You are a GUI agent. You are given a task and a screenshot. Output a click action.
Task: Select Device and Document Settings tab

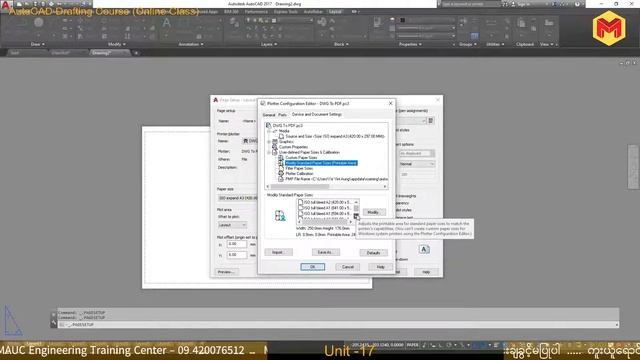(x=317, y=115)
